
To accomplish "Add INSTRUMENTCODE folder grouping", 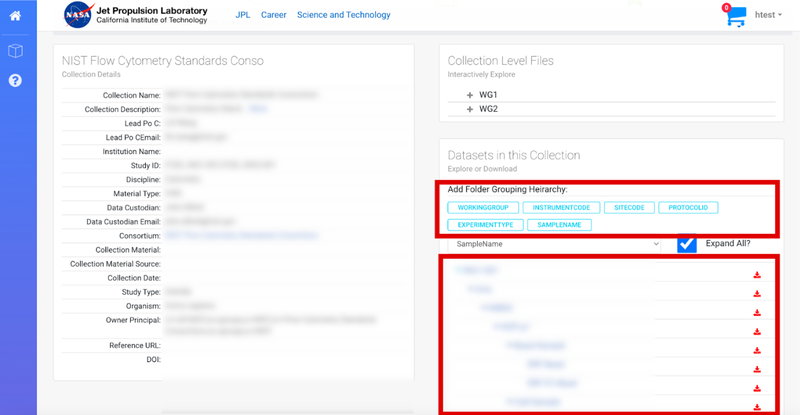I will tap(565, 207).
